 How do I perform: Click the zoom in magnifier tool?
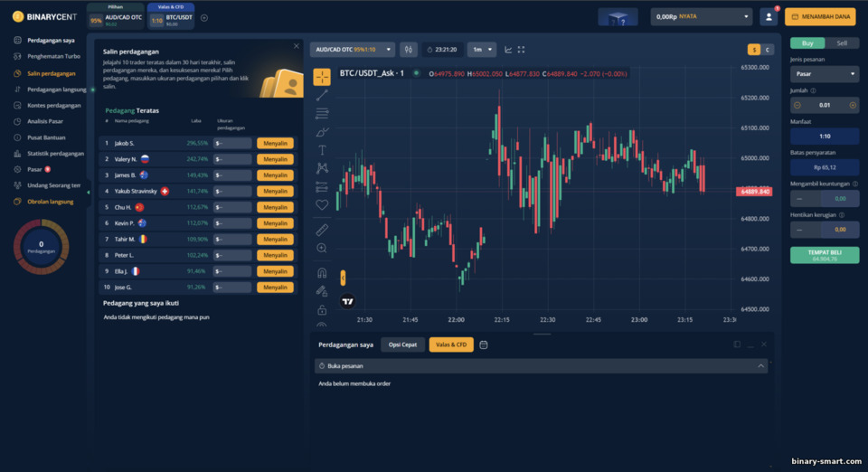coord(322,248)
